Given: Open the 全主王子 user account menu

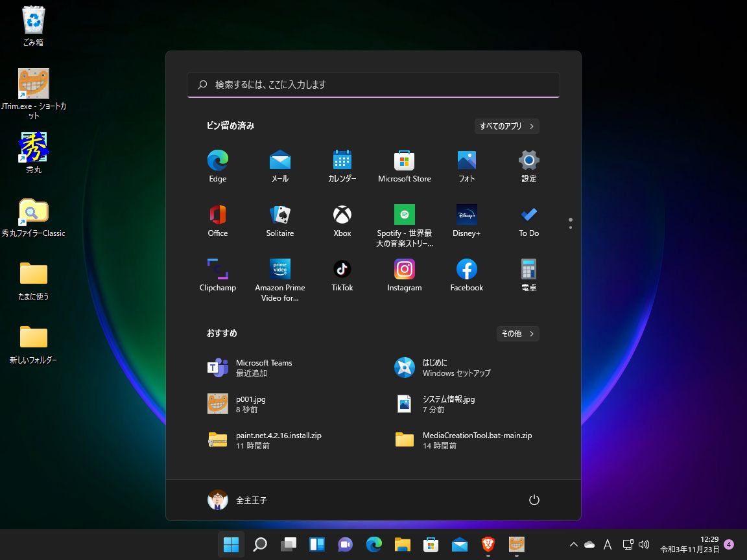Looking at the screenshot, I should pyautogui.click(x=238, y=500).
